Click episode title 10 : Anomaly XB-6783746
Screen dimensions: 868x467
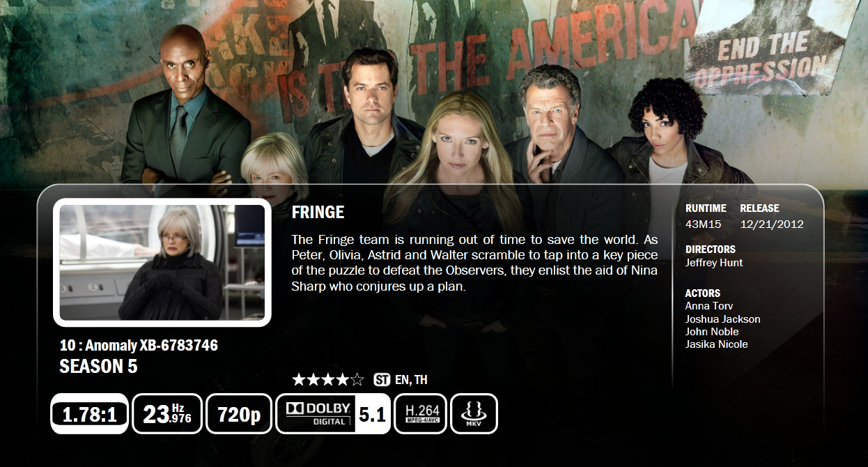point(139,346)
